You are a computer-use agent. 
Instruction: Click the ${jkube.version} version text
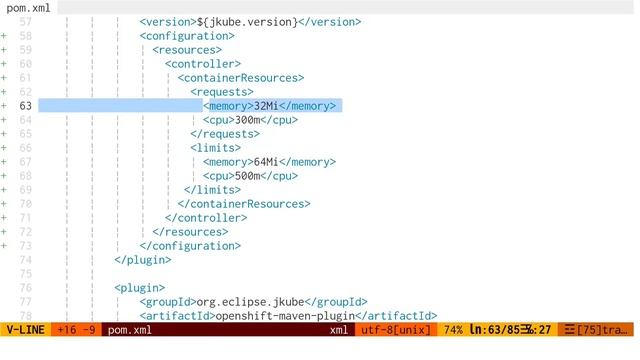pyautogui.click(x=247, y=22)
